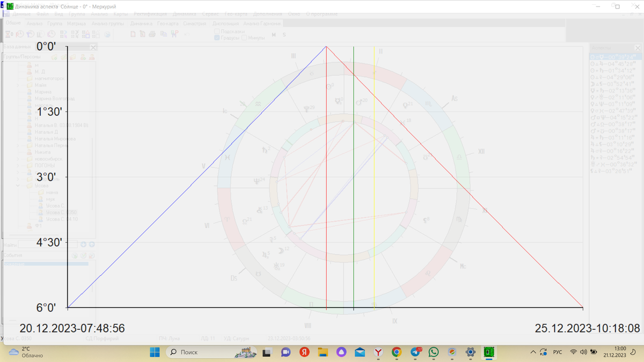The width and height of the screenshot is (644, 362).
Task: Click the M toolbar button
Action: pyautogui.click(x=274, y=35)
